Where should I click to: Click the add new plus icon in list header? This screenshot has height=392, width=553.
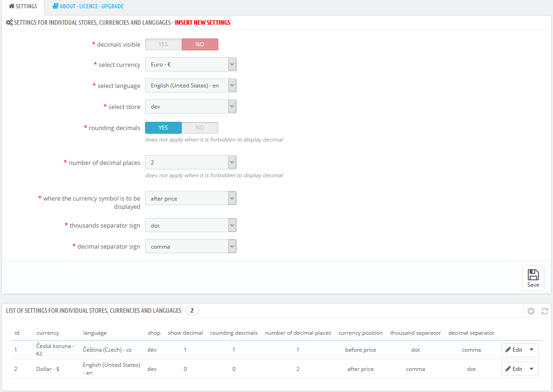pos(531,311)
